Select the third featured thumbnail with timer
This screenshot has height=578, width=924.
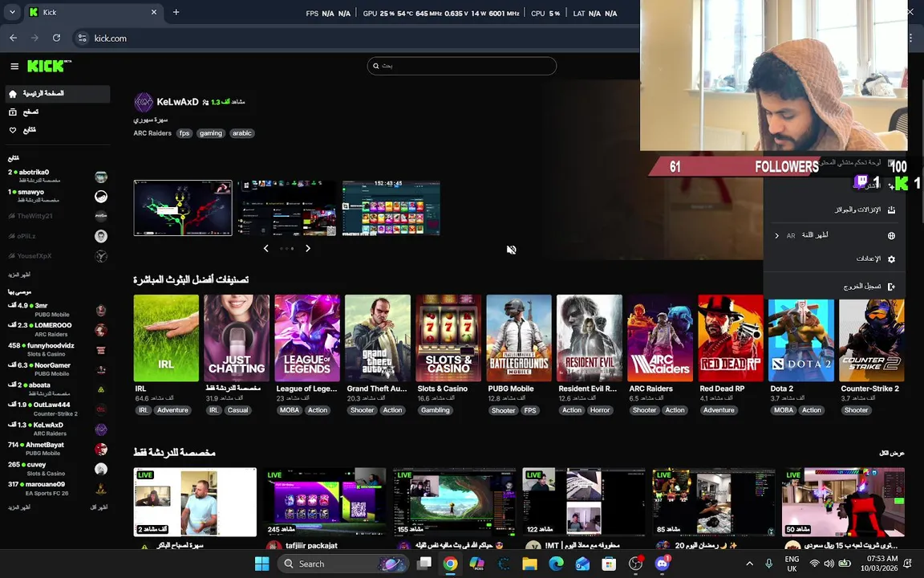(391, 208)
